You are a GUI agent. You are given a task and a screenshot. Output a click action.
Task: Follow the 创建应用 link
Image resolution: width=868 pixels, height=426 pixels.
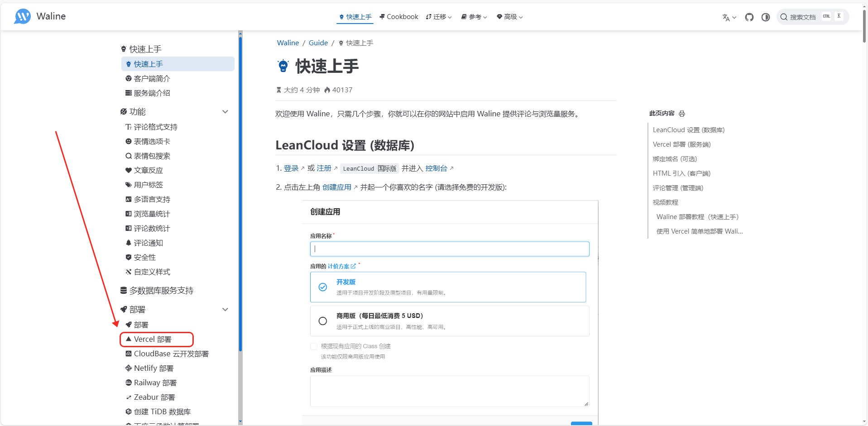click(x=337, y=187)
